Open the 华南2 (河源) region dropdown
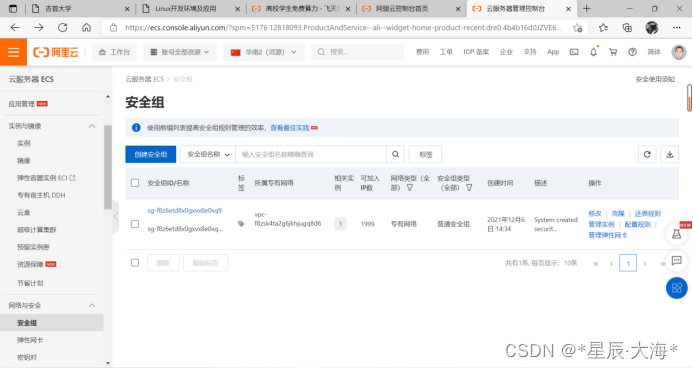 point(264,52)
